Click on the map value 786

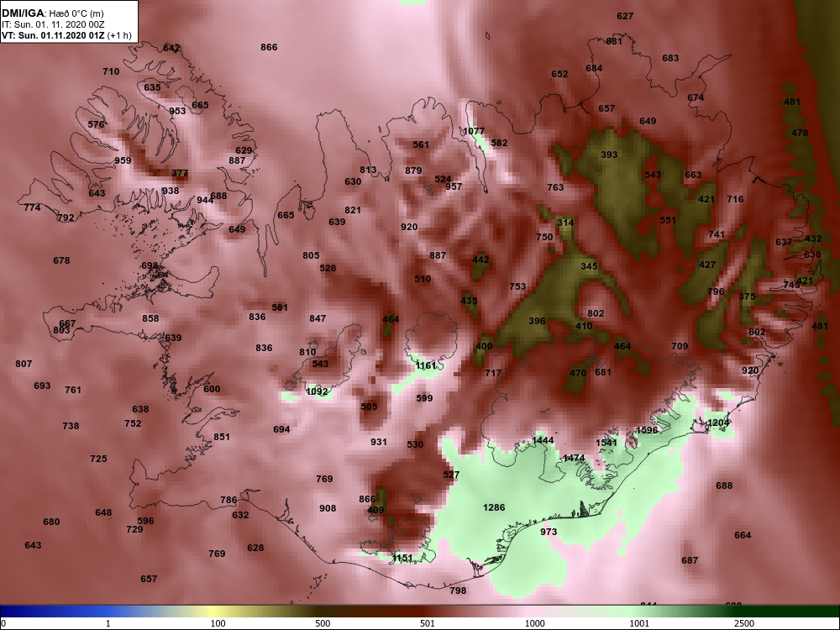(228, 500)
